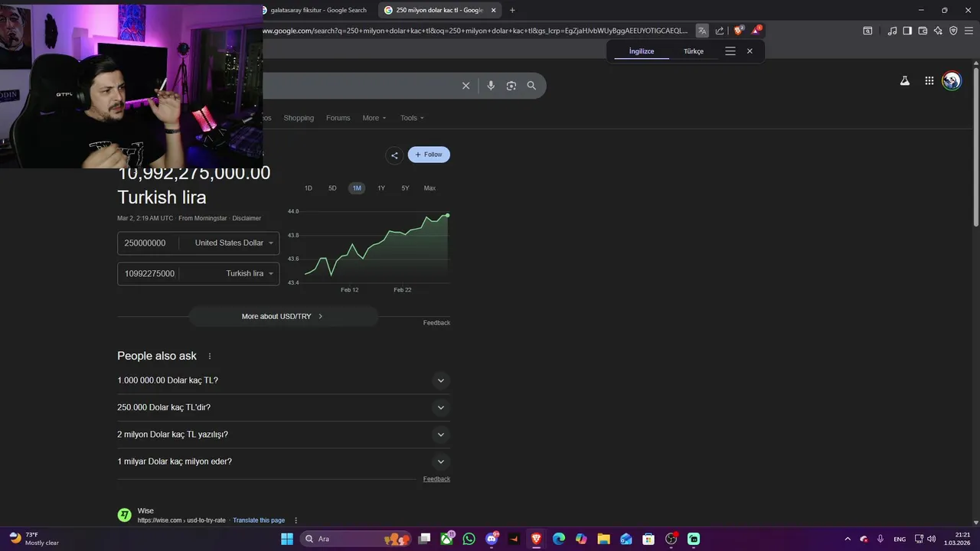Open the Wise result three-dot menu
Image resolution: width=980 pixels, height=551 pixels.
tap(296, 520)
